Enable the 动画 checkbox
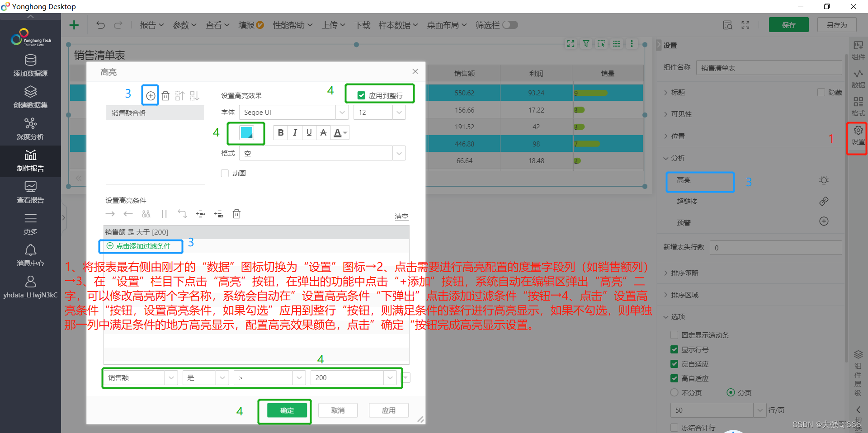The height and width of the screenshot is (433, 868). tap(225, 173)
